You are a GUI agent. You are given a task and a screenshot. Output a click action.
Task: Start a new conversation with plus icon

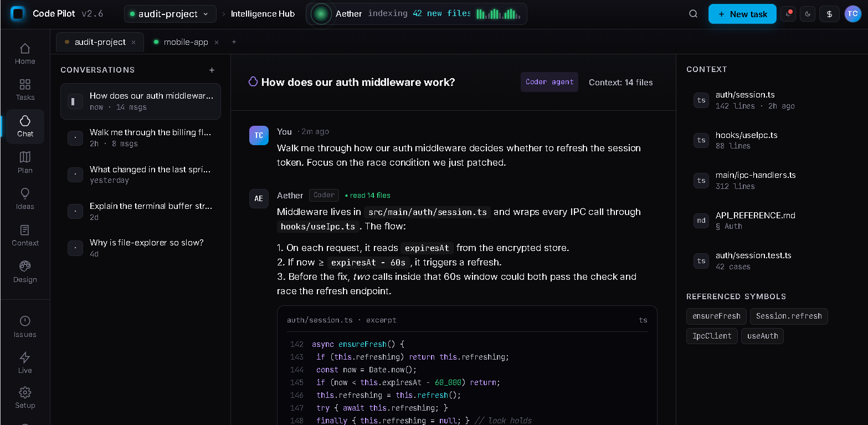pyautogui.click(x=212, y=70)
